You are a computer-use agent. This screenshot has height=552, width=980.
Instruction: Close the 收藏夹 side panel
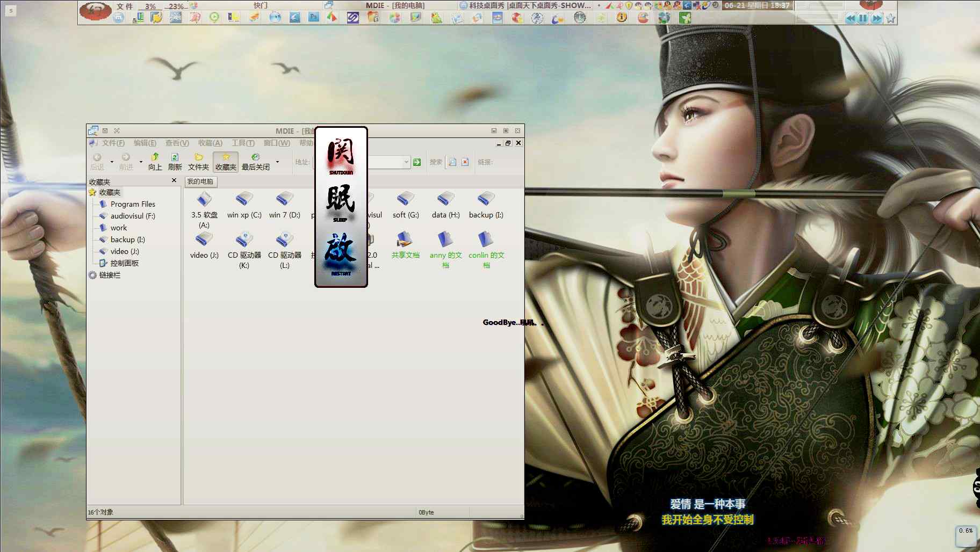[174, 180]
